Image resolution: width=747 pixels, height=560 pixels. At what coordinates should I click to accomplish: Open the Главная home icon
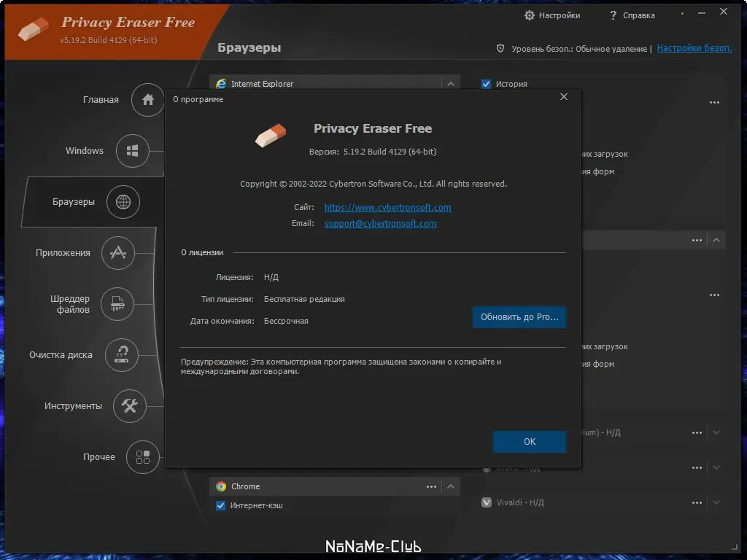tap(147, 99)
